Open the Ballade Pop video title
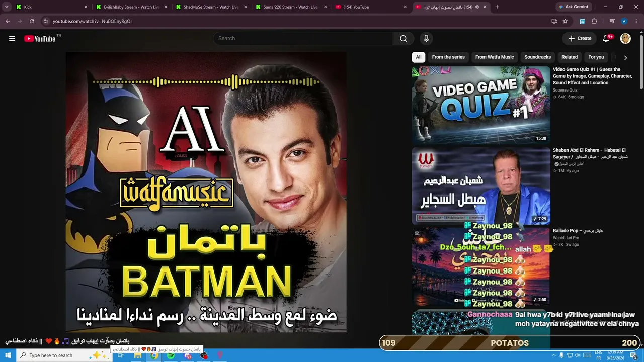644x362 pixels. (x=578, y=231)
